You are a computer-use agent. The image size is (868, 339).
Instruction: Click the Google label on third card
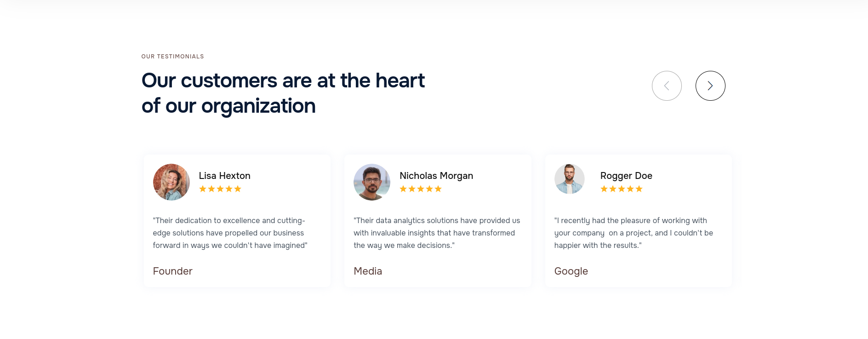pyautogui.click(x=571, y=271)
